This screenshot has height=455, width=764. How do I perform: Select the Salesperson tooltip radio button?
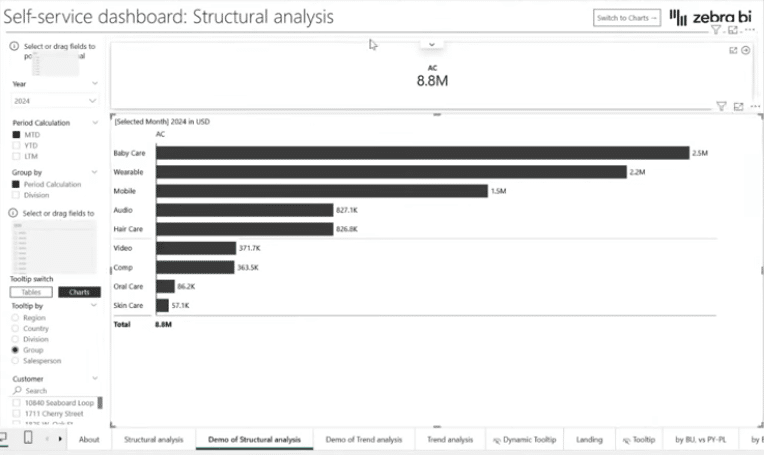16,361
